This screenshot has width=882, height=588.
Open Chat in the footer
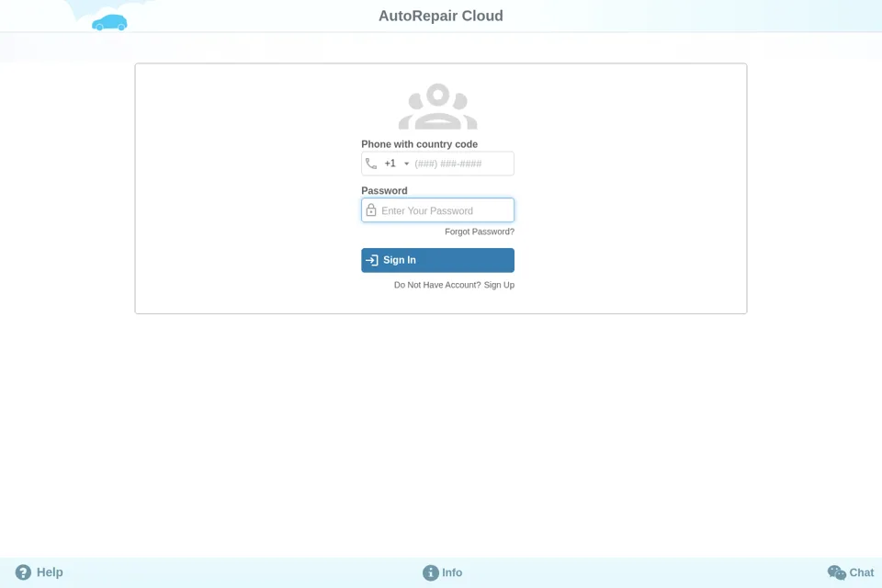[x=851, y=572]
